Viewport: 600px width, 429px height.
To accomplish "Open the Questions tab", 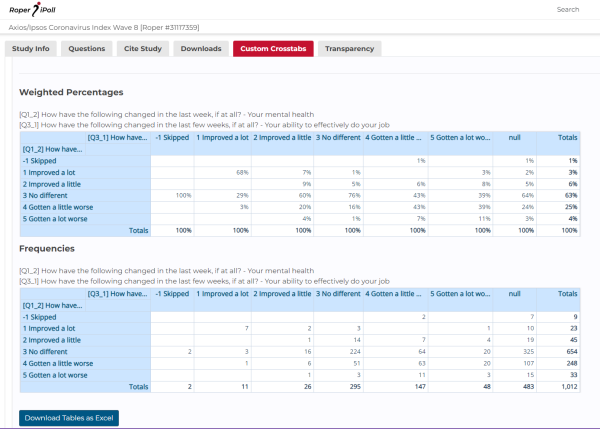I will [86, 49].
